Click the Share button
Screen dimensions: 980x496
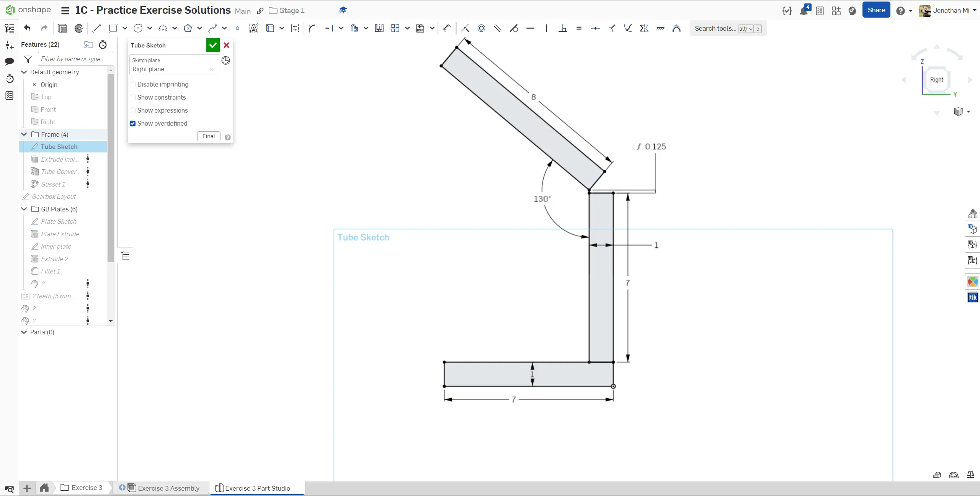click(876, 10)
